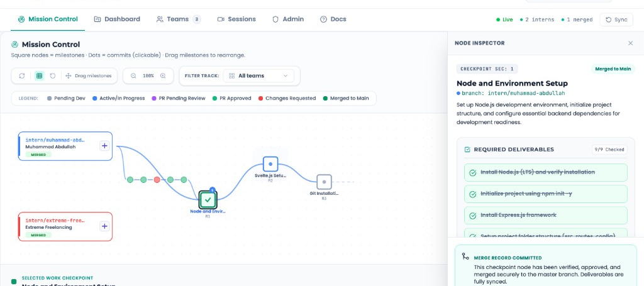This screenshot has height=286, width=644.
Task: Click the refresh graph icon in canvas toolbar
Action: click(x=22, y=76)
